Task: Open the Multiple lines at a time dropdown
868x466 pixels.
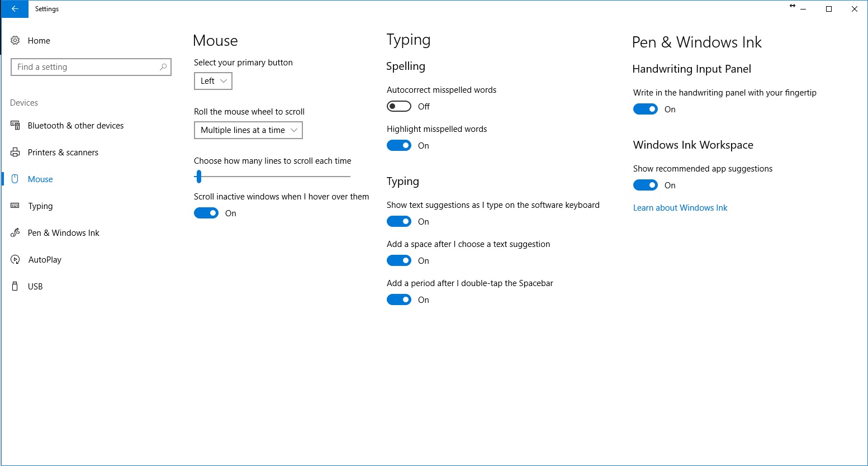Action: (248, 130)
